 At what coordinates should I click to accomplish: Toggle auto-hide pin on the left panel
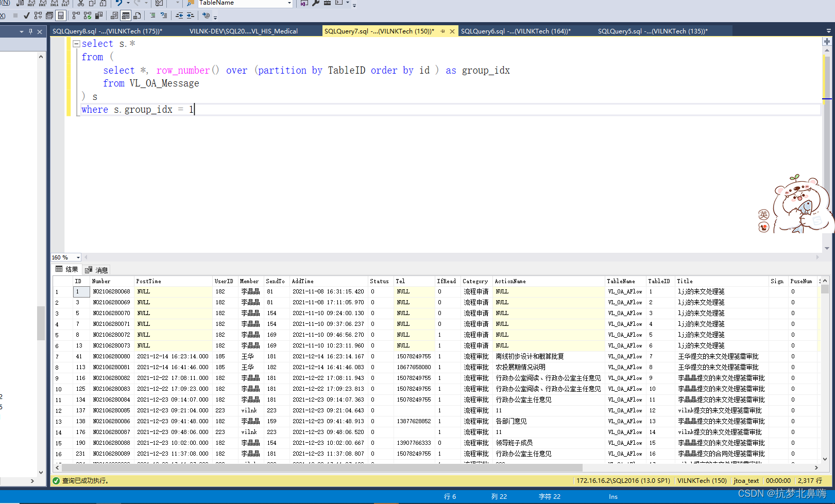[x=30, y=31]
